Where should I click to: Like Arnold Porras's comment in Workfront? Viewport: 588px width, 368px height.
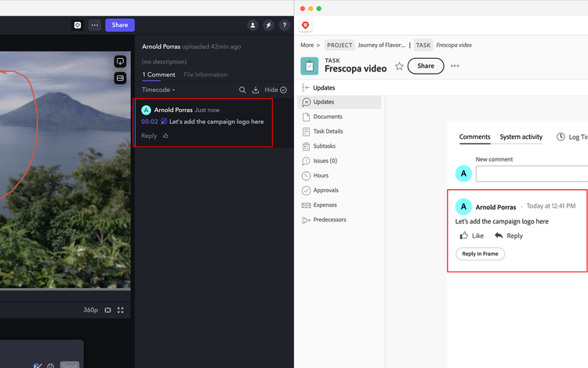click(x=470, y=235)
